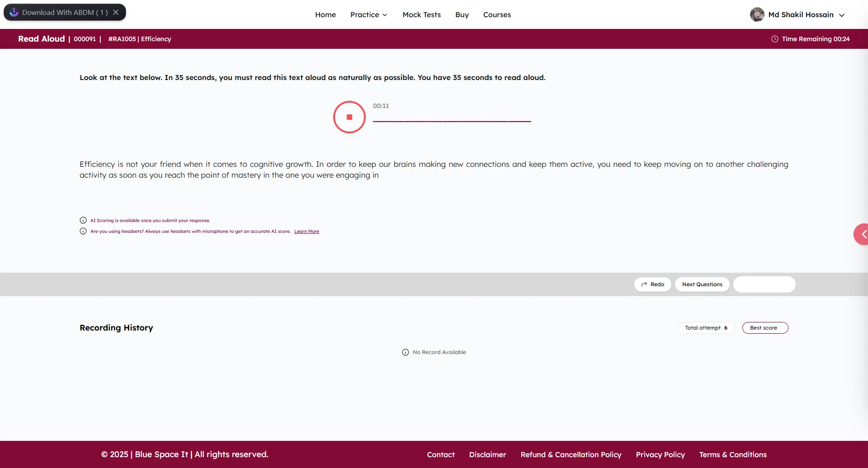Screen dimensions: 868x468
Task: Click the Read Aloud header title
Action: (42, 39)
